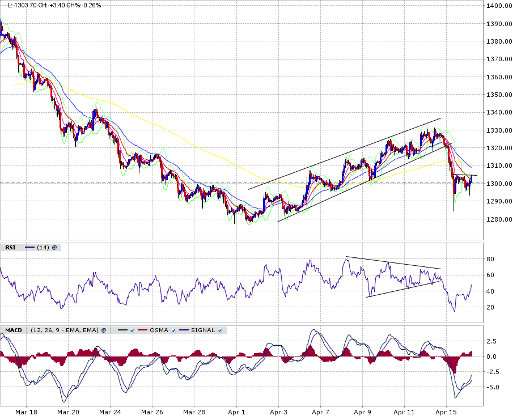Click the RSI 80 level axis label
Screen dimensions: 517x420
coord(491,259)
